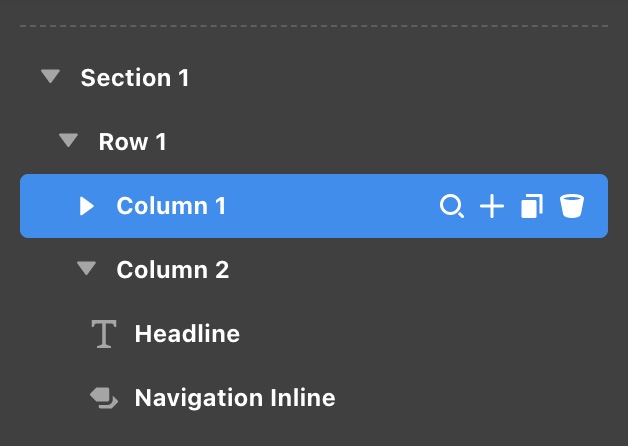The image size is (628, 446).
Task: Click the blue highlighted Column 1 row background
Action: pyautogui.click(x=314, y=206)
